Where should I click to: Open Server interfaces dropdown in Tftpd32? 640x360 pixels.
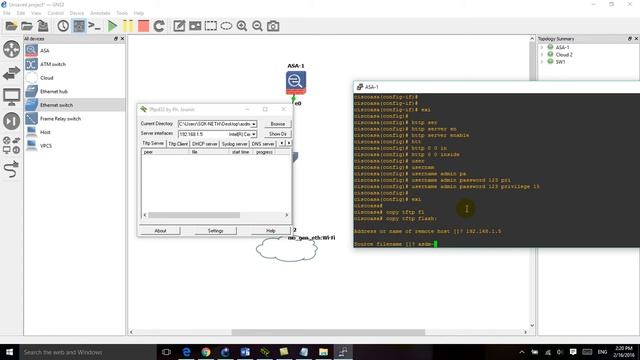(253, 134)
